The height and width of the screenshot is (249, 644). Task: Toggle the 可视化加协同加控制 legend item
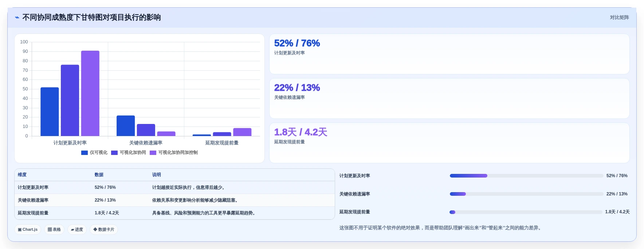[x=174, y=153]
